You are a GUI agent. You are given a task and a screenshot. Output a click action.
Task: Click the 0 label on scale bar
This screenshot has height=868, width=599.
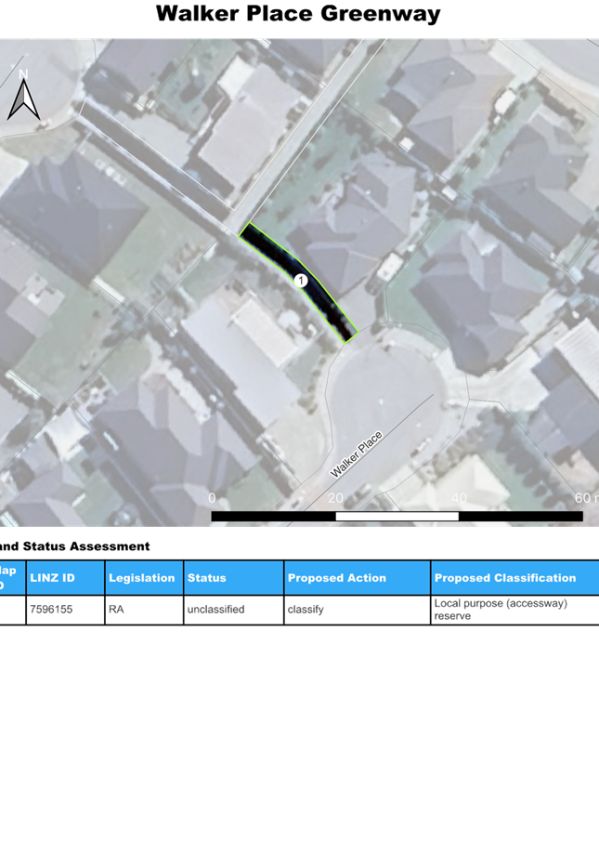213,498
